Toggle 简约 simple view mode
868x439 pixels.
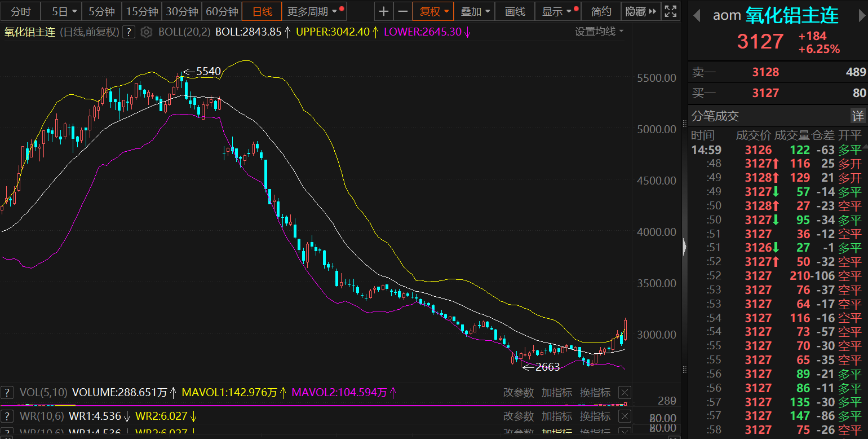tap(601, 11)
